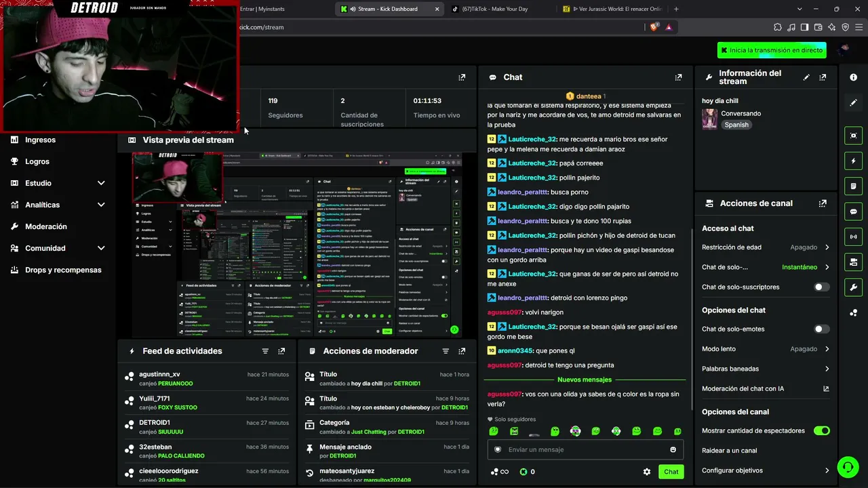Open agustinnn_xv in activity feed
This screenshot has height=488, width=868.
click(160, 374)
